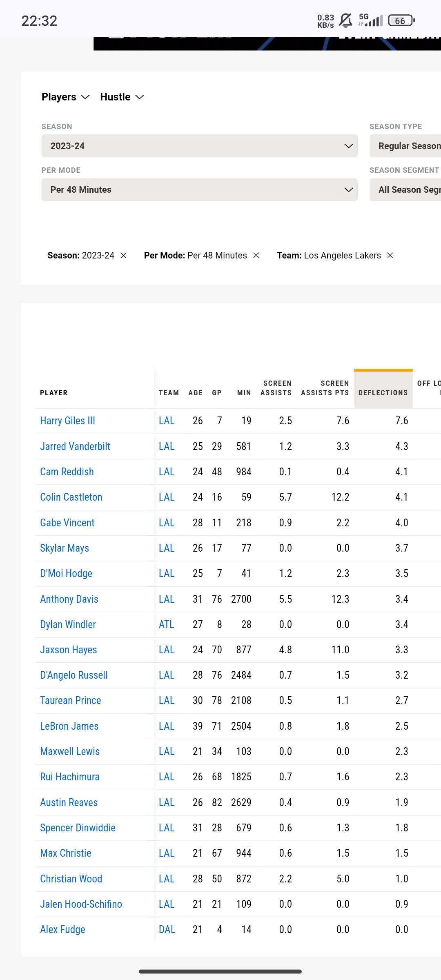Screen dimensions: 441x980
Task: Open Jalen Hood-Schifino player page
Action: click(81, 904)
